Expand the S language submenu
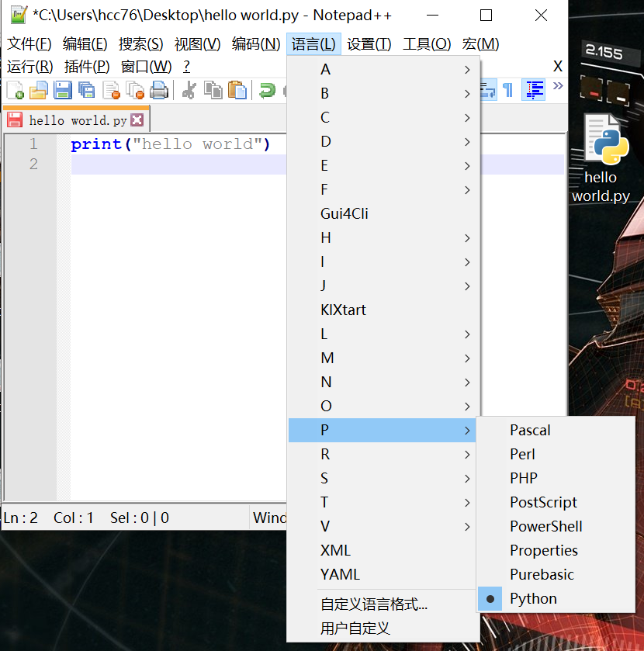Viewport: 644px width, 651px height. coord(382,478)
